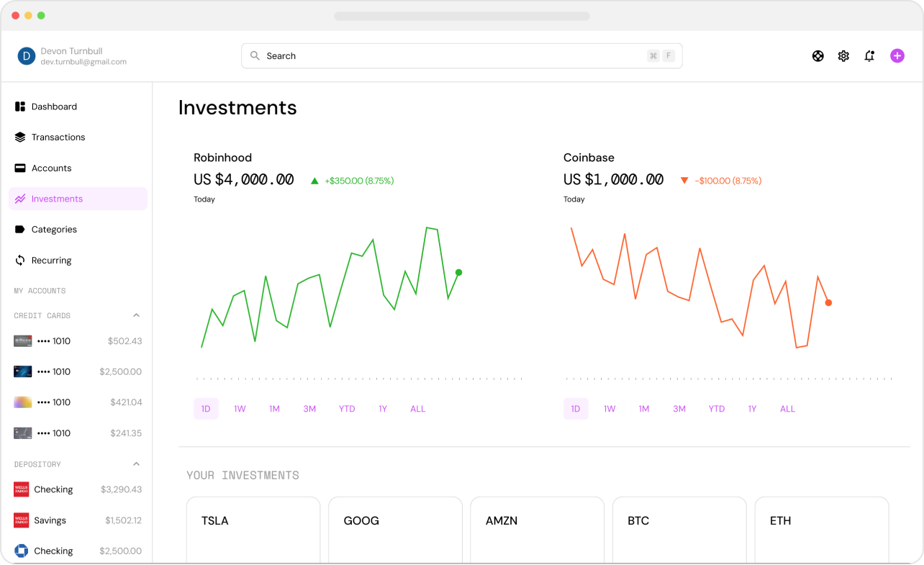Click the card thumbnail beside $241.35

tap(23, 433)
